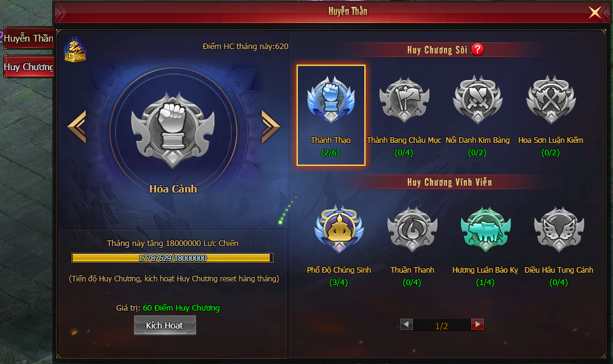Click the large Hóa Cảnh medal preview

(173, 130)
